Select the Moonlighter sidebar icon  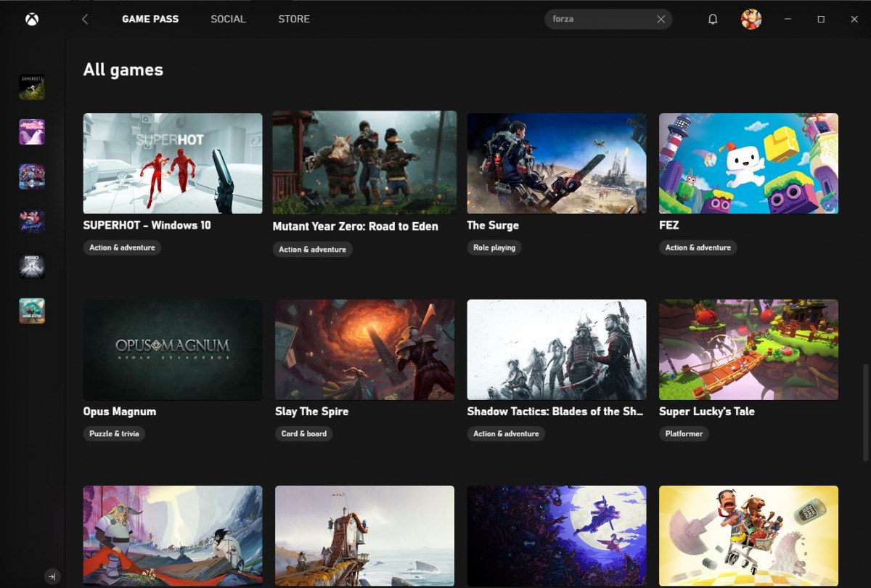32,310
